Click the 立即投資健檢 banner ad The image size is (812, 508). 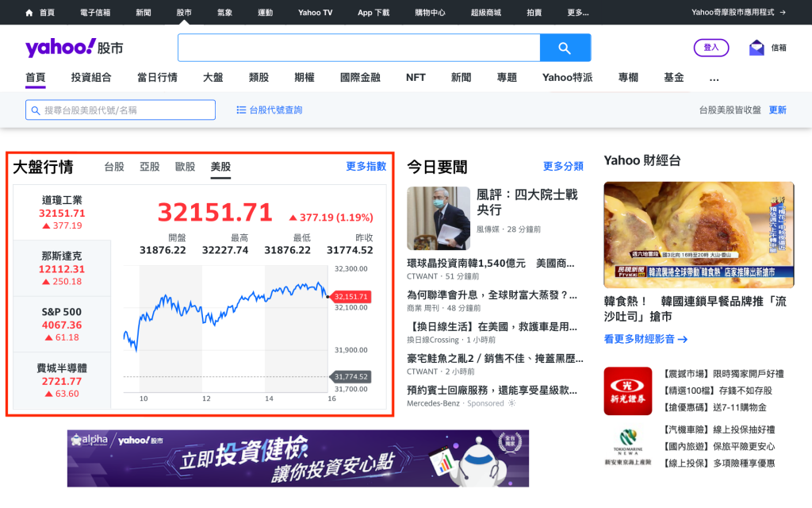tap(298, 458)
